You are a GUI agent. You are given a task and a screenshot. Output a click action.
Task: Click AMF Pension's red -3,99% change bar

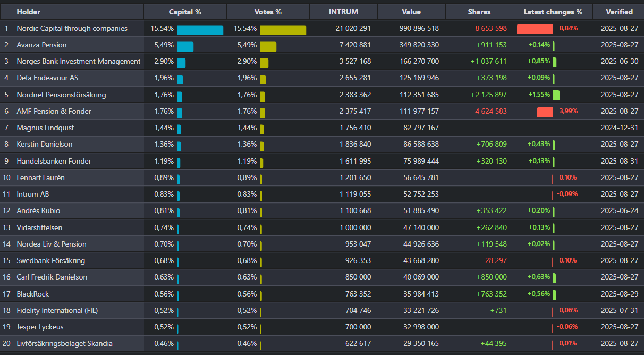545,112
